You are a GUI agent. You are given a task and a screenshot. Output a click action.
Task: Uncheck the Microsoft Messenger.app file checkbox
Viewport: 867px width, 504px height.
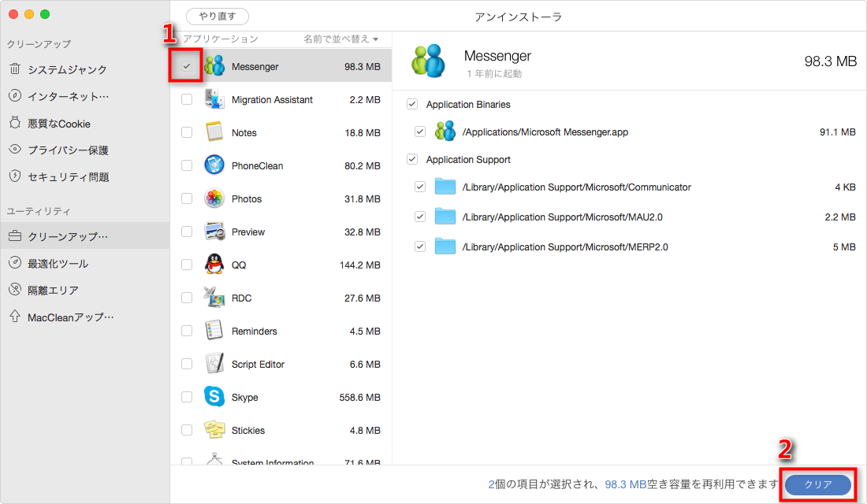[x=420, y=132]
